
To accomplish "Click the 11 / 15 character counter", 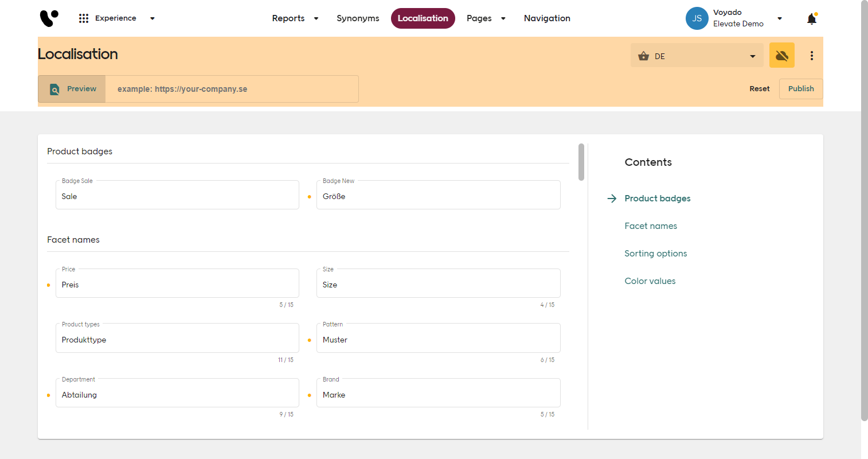I will point(286,360).
